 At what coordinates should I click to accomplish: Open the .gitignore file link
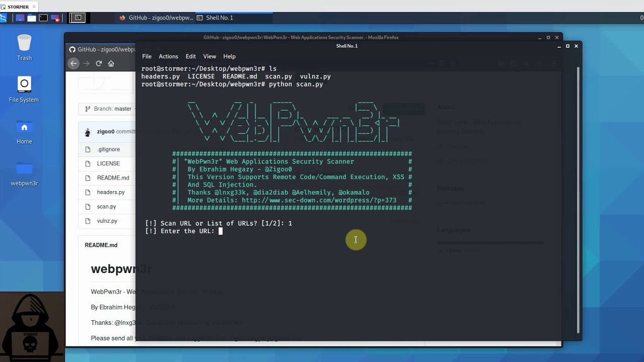[109, 149]
